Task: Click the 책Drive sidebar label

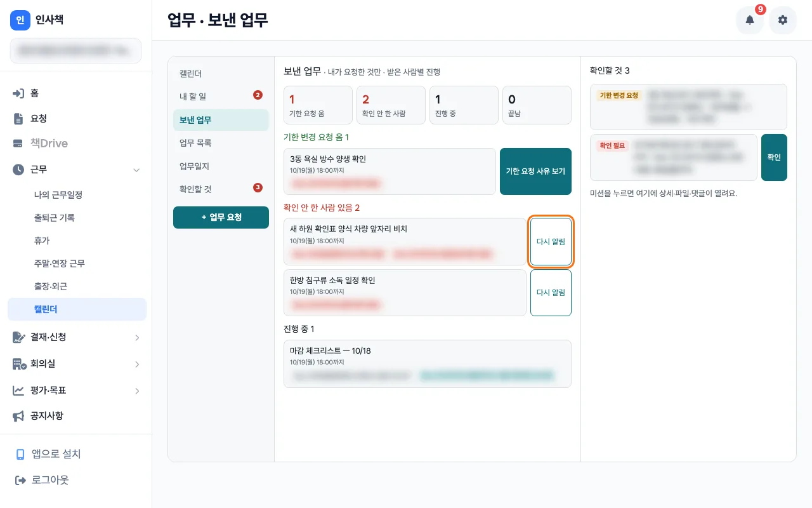Action: pyautogui.click(x=49, y=144)
